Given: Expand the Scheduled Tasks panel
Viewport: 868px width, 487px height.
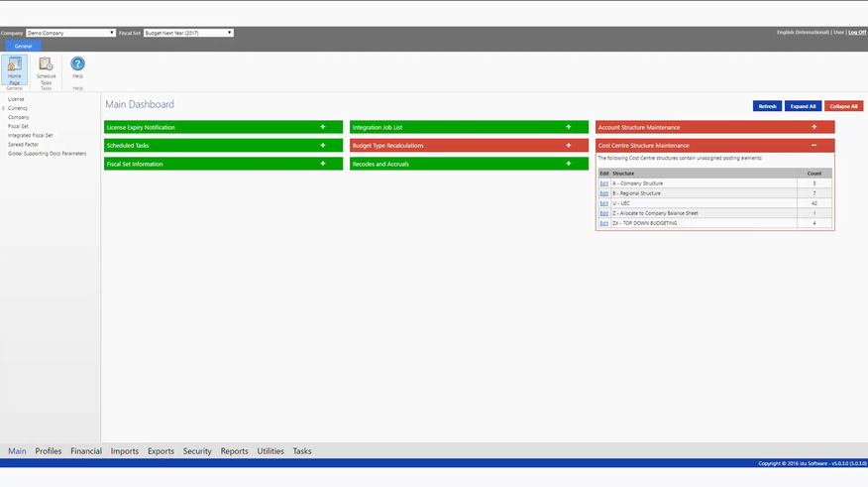Looking at the screenshot, I should coord(323,146).
